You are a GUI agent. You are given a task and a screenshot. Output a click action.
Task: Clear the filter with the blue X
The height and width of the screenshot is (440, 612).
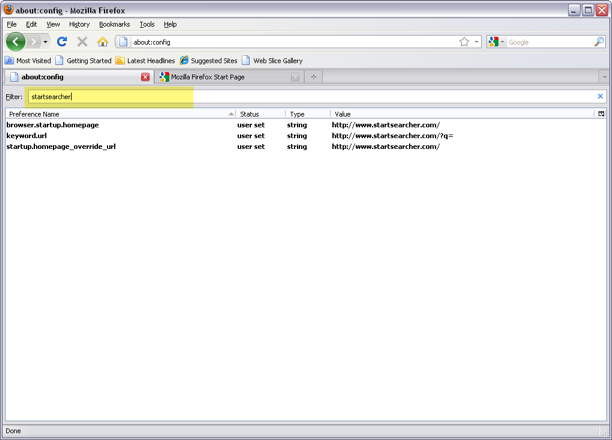click(600, 96)
